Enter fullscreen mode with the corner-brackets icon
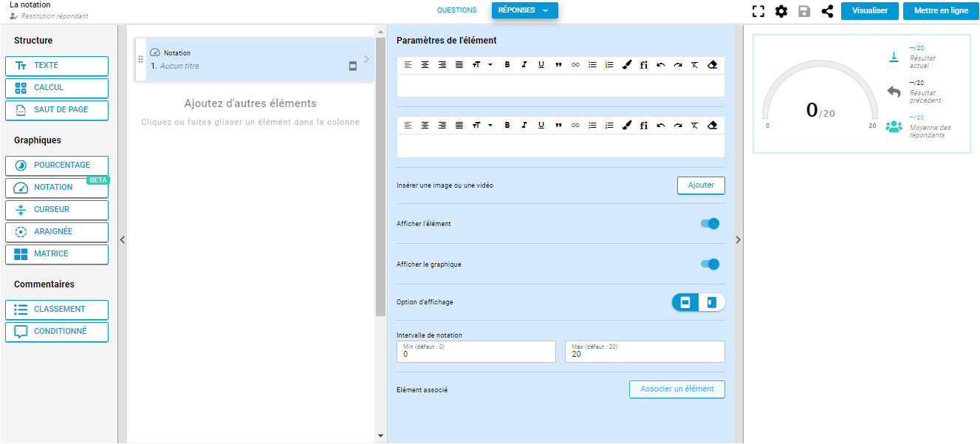 (758, 11)
